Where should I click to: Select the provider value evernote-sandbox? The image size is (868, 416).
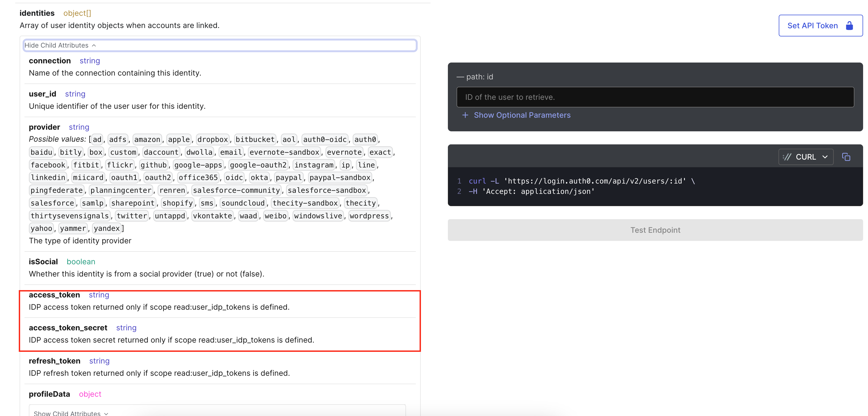[284, 152]
